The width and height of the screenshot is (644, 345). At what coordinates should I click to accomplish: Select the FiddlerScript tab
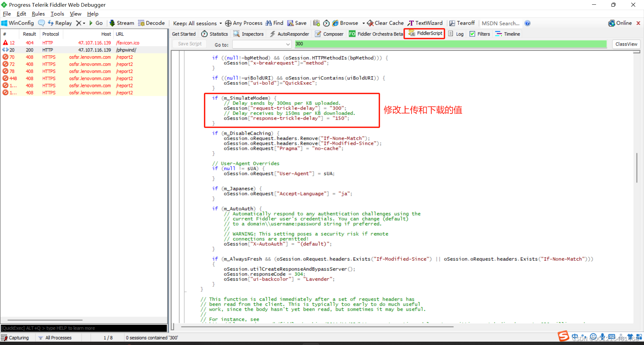click(x=425, y=33)
